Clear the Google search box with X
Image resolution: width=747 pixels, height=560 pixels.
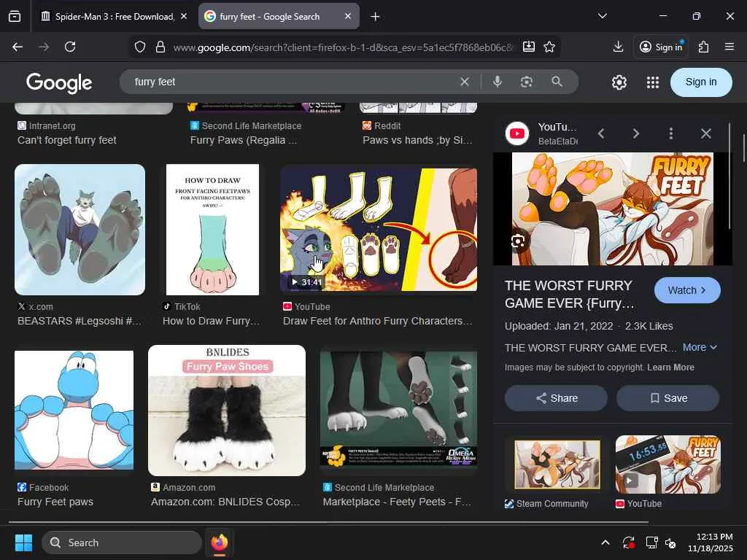(465, 82)
